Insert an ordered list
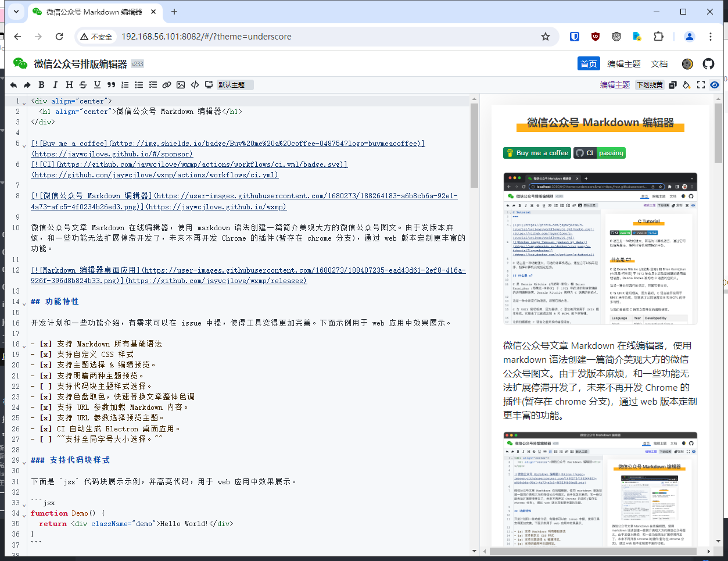Viewport: 728px width, 561px height. tap(125, 85)
